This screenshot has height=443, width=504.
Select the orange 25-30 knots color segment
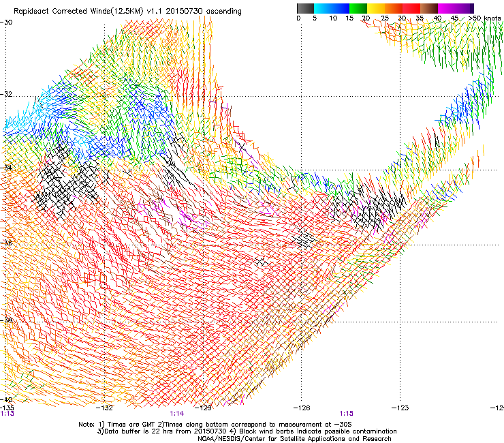pos(394,8)
